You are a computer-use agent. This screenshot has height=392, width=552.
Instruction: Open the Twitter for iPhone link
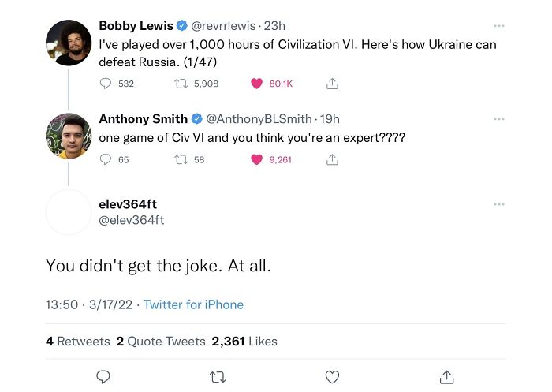click(193, 304)
